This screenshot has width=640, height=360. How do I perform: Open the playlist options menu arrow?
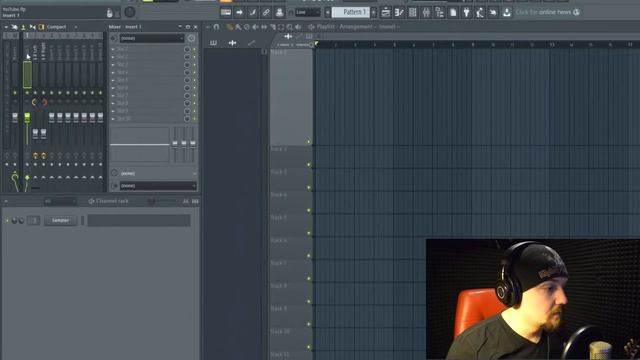tap(208, 27)
